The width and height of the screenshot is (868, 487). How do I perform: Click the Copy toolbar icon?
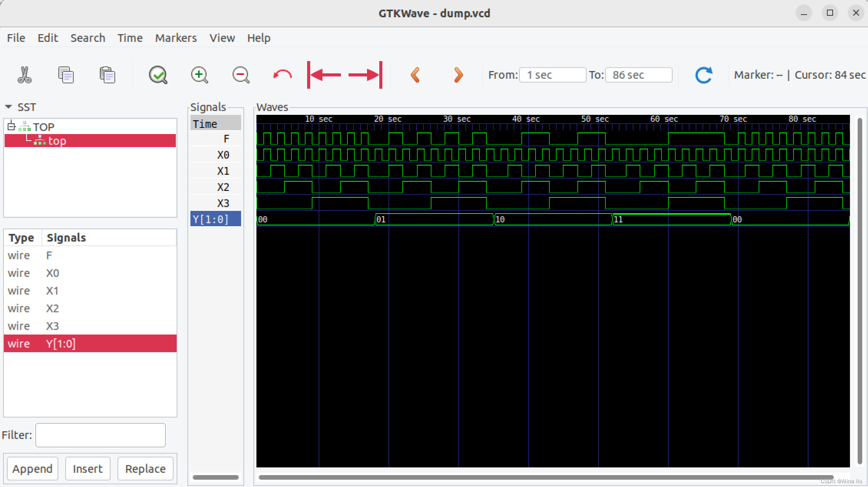(x=66, y=75)
